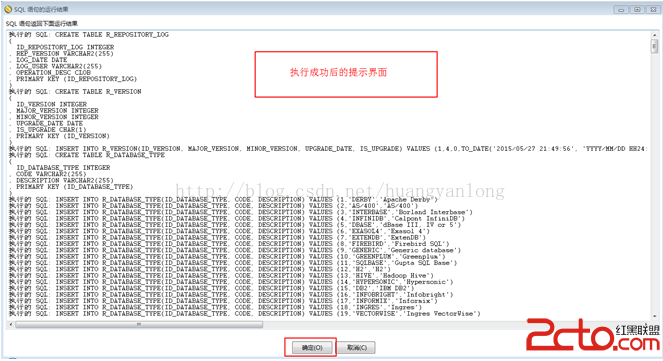
Task: Cancel with the 取消(C) button
Action: (357, 347)
